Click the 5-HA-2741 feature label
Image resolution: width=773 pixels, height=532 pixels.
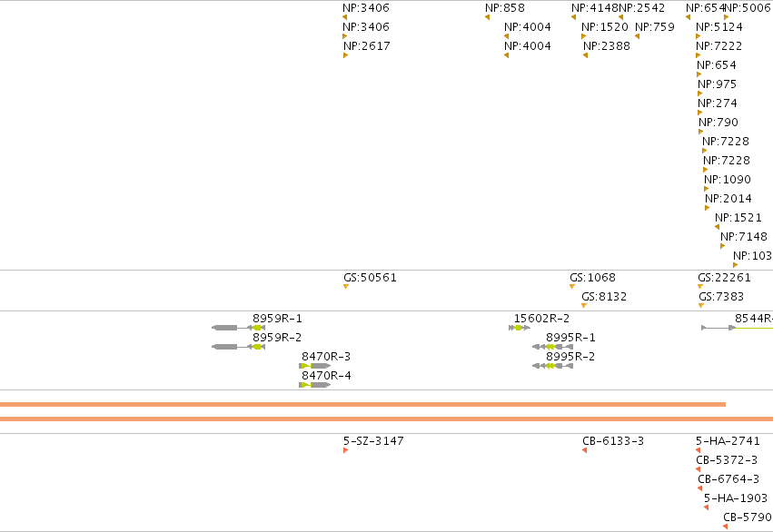pyautogui.click(x=728, y=441)
